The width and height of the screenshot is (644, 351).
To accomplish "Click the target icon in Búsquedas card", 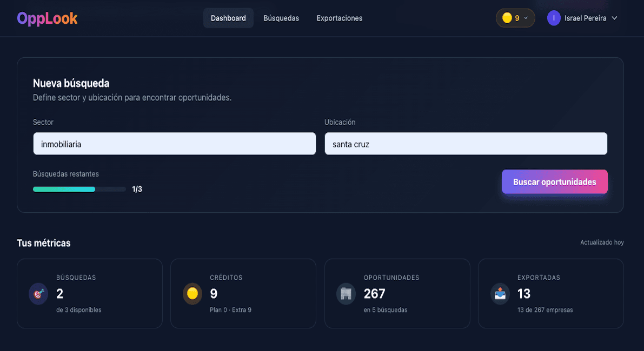I will pyautogui.click(x=38, y=294).
